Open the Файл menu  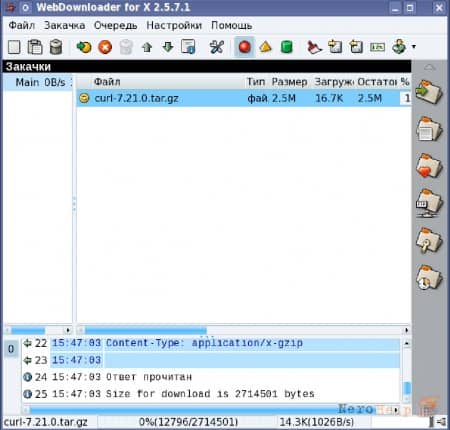(22, 25)
